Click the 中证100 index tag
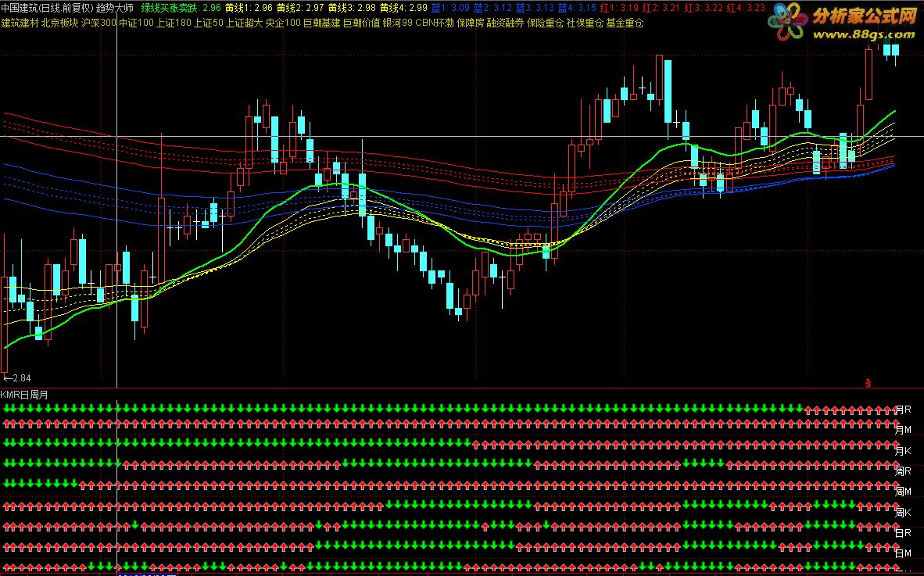The height and width of the screenshot is (576, 924). coord(136,23)
